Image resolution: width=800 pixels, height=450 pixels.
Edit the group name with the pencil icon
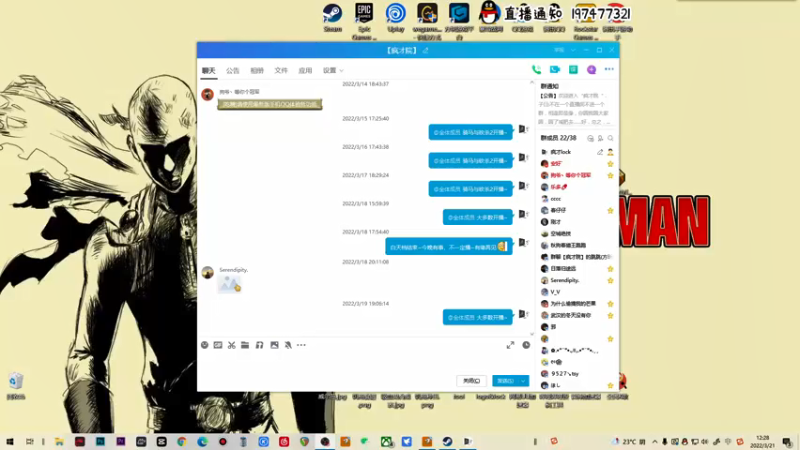coord(425,51)
